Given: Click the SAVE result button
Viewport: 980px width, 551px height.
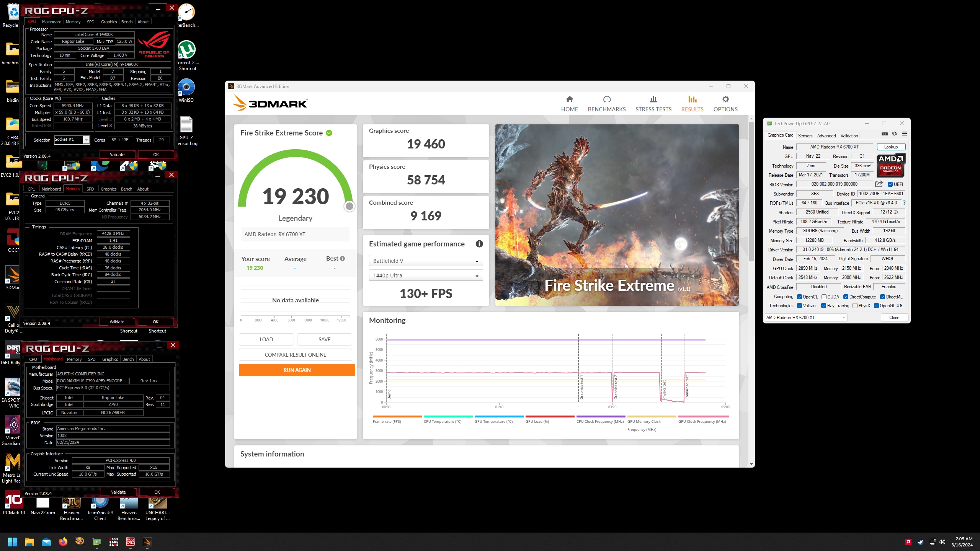Looking at the screenshot, I should [x=324, y=339].
